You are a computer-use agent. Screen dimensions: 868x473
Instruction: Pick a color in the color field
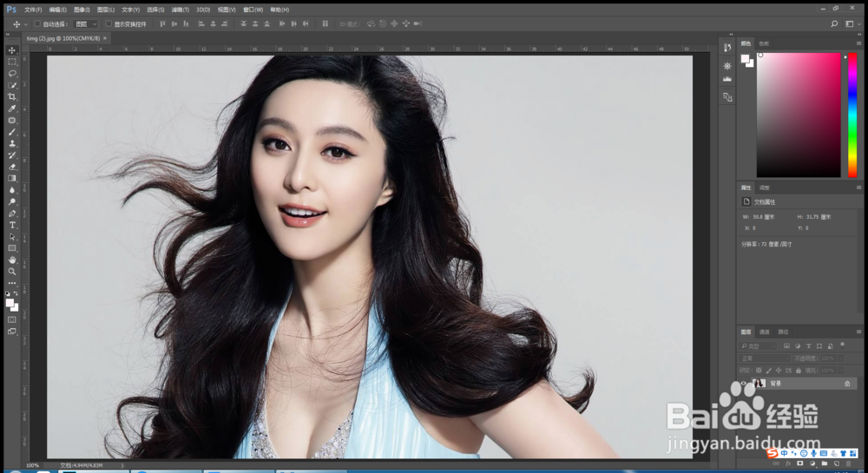799,115
